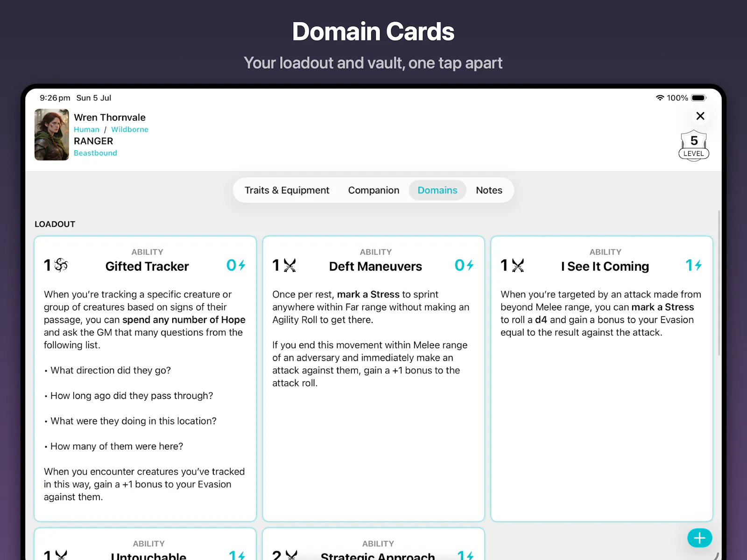Tap the recall cost on Untouchable card
The image size is (747, 560).
pos(237,555)
